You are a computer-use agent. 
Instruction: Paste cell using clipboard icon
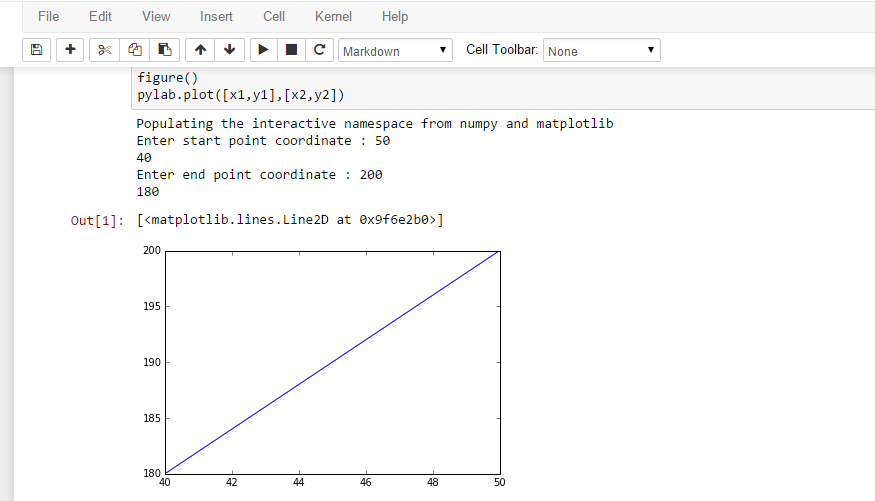tap(165, 50)
